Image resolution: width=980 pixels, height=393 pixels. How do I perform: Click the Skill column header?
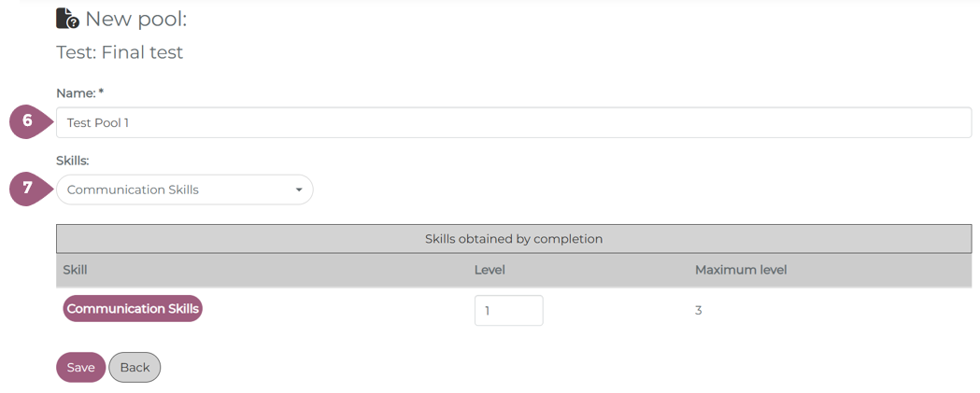75,270
